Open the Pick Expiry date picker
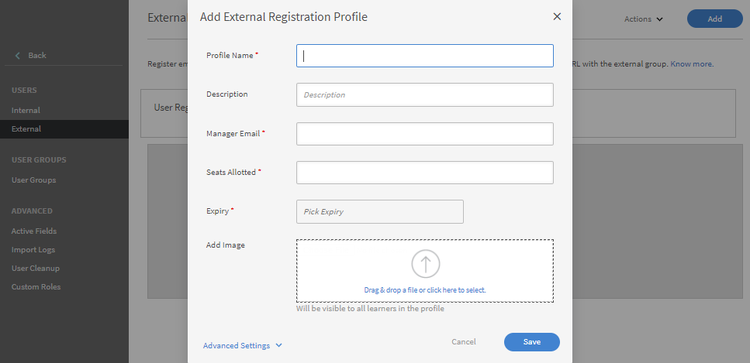The width and height of the screenshot is (750, 363). (380, 211)
